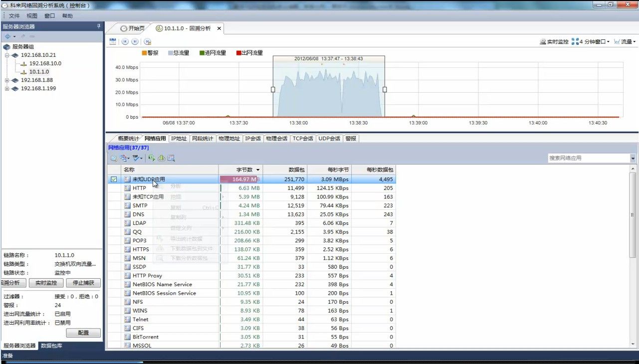Click the calendar time-picker icon in chart toolbar
Image resolution: width=639 pixels, height=364 pixels.
(x=113, y=41)
